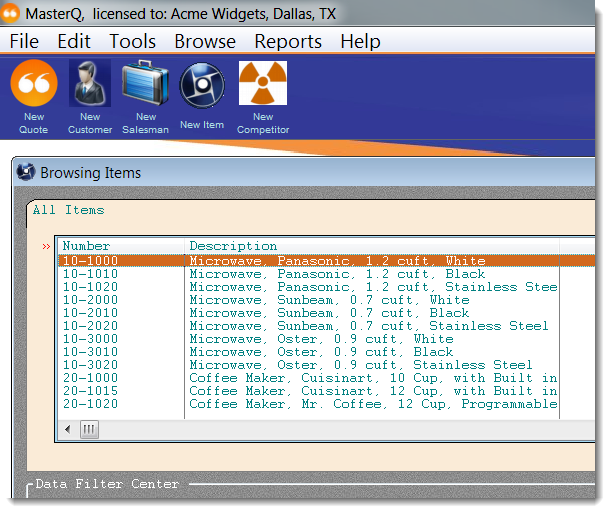Click the New Quote icon
The width and height of the screenshot is (610, 513).
(34, 84)
